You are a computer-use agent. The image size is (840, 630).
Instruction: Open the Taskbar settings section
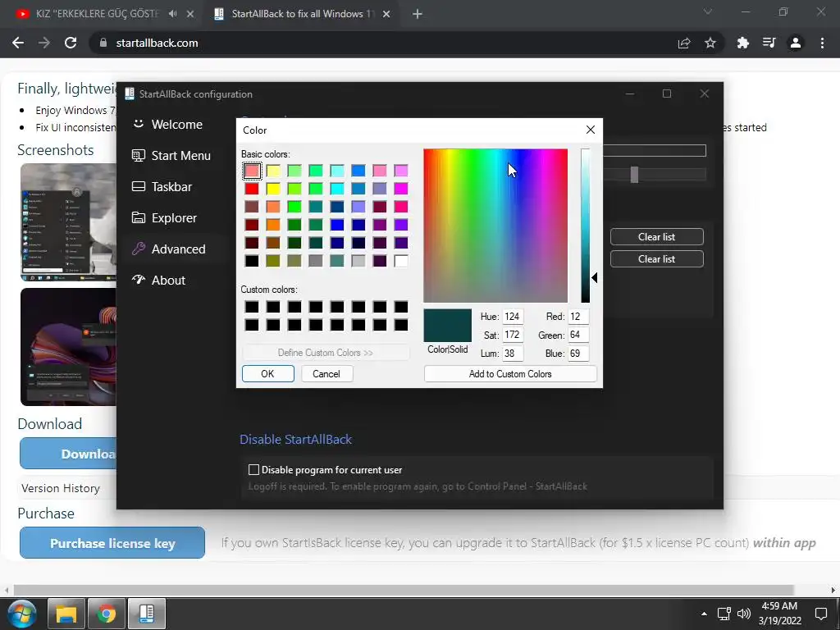171,186
